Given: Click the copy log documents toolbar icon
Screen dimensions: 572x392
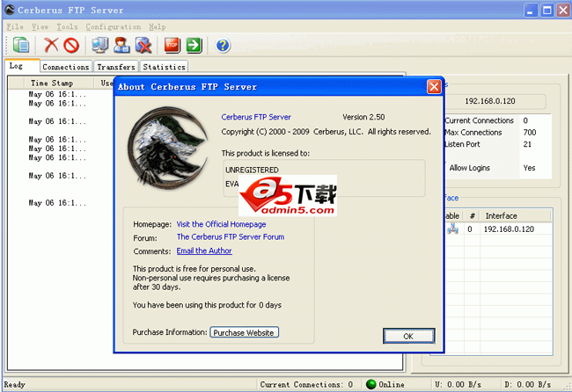Looking at the screenshot, I should 21,45.
